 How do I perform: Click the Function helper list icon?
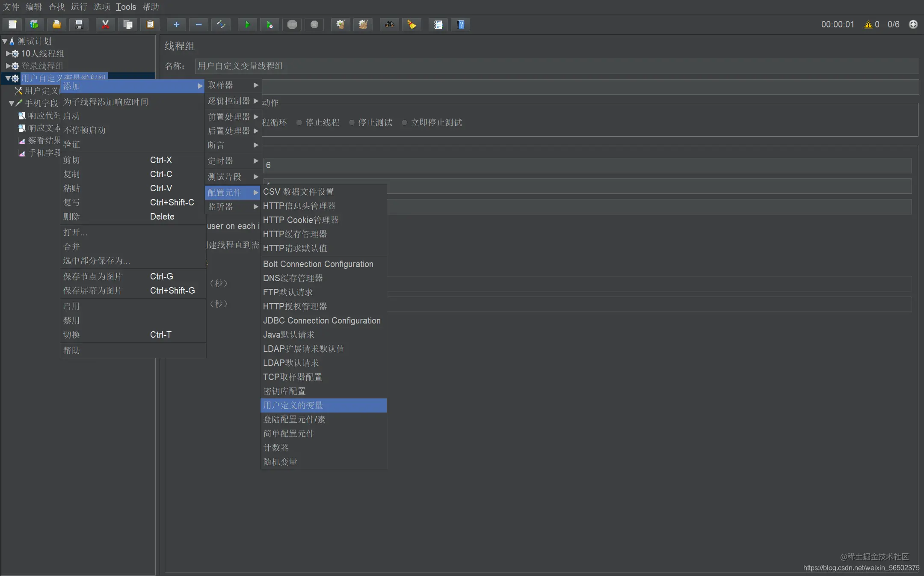tap(438, 24)
